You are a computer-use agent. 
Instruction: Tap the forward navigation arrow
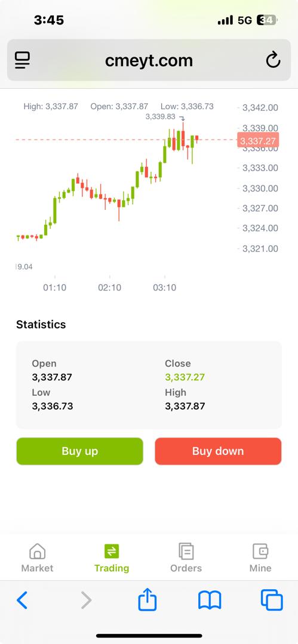86,600
